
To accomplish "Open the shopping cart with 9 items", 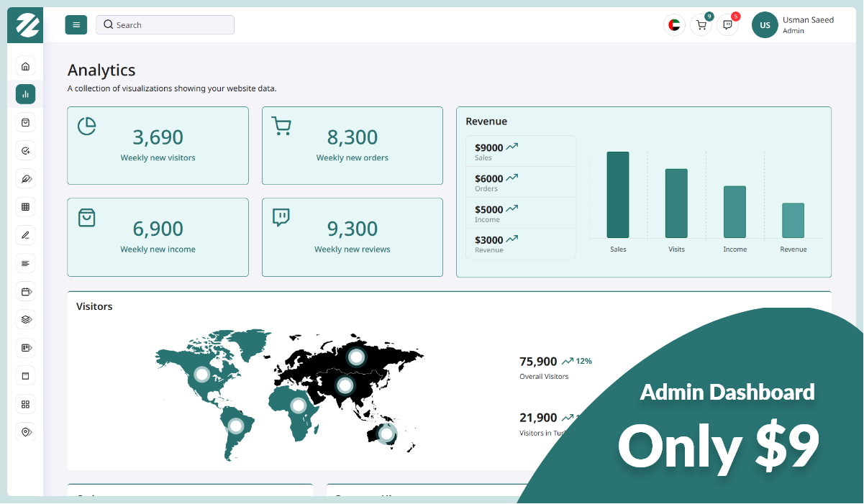I will [x=700, y=24].
